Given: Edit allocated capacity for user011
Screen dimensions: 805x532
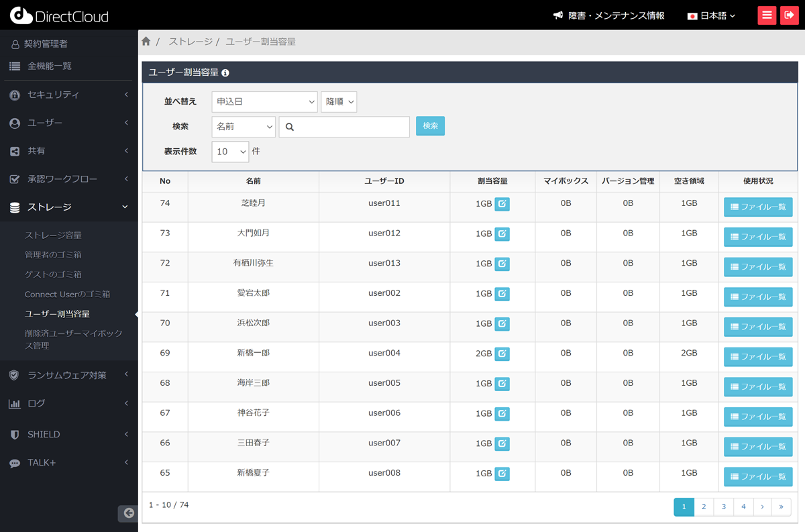Looking at the screenshot, I should (x=502, y=205).
